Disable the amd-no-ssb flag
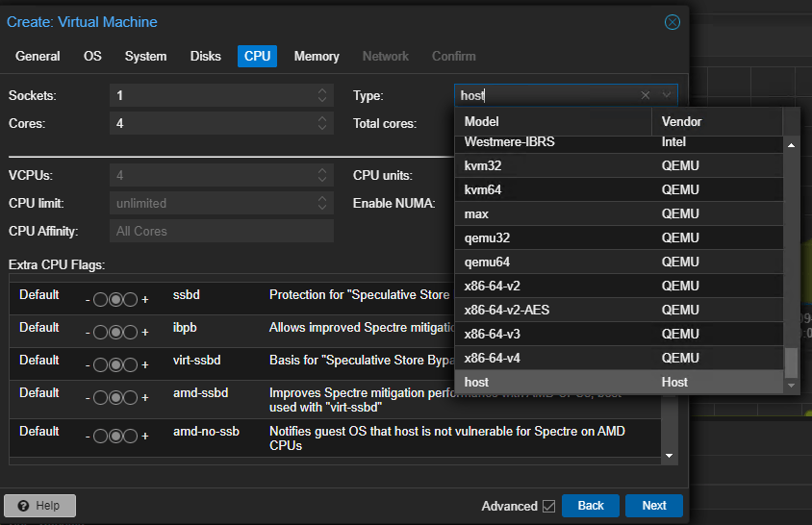The height and width of the screenshot is (525, 812). pyautogui.click(x=100, y=436)
